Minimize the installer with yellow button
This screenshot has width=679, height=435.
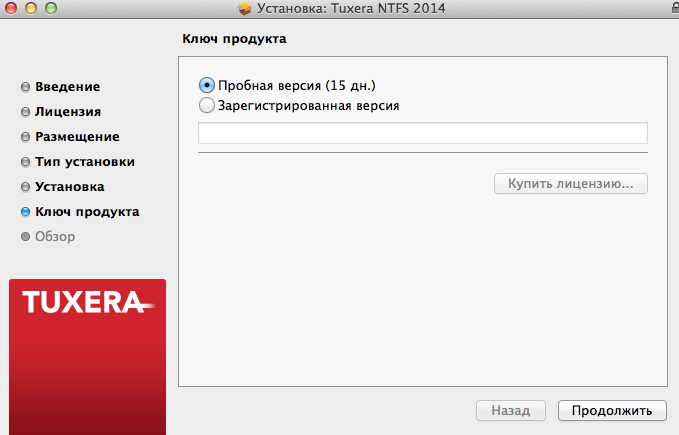click(x=31, y=8)
